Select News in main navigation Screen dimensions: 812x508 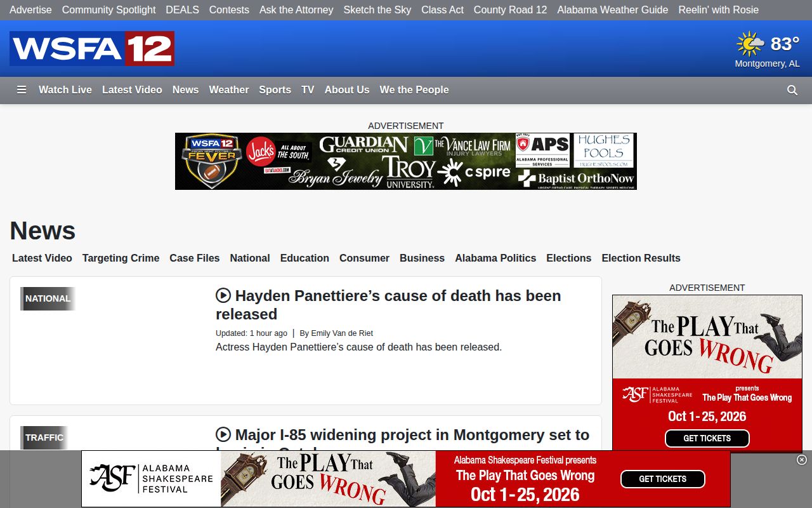[185, 90]
